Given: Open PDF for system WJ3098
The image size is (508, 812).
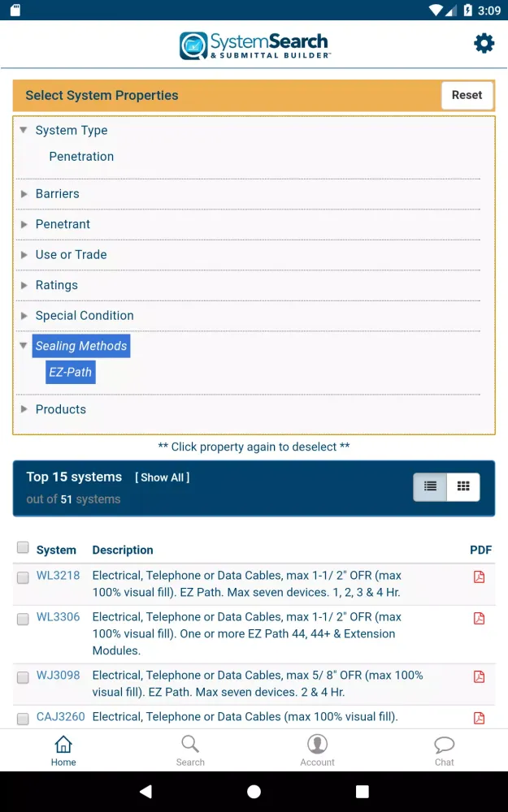Looking at the screenshot, I should coord(479,676).
